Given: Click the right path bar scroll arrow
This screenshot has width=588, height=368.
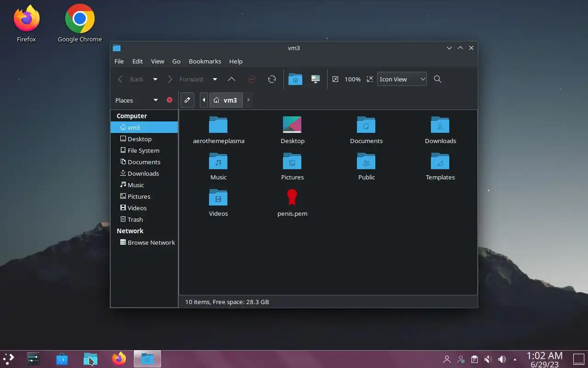Looking at the screenshot, I should pyautogui.click(x=249, y=100).
